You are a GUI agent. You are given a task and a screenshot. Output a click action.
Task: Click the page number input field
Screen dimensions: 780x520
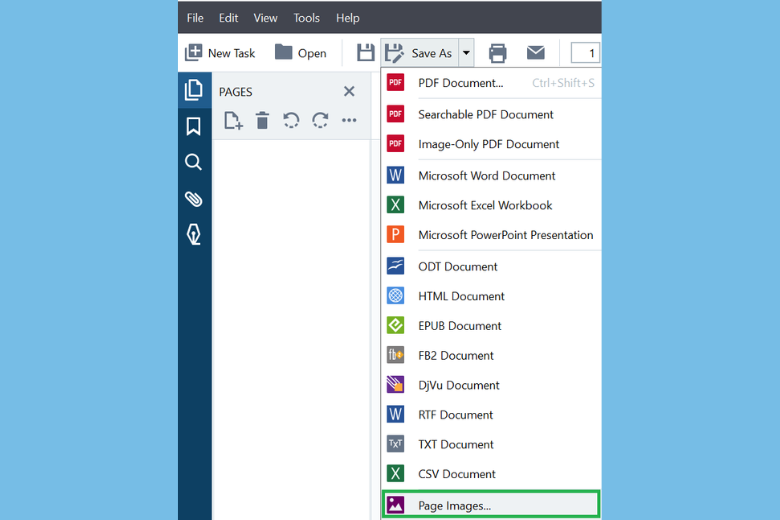pyautogui.click(x=585, y=53)
